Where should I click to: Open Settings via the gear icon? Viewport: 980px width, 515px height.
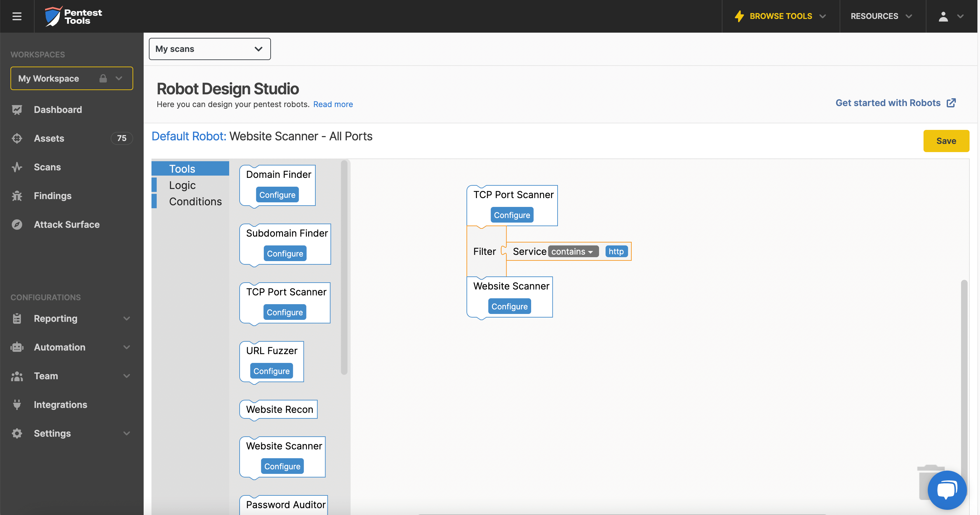click(17, 433)
